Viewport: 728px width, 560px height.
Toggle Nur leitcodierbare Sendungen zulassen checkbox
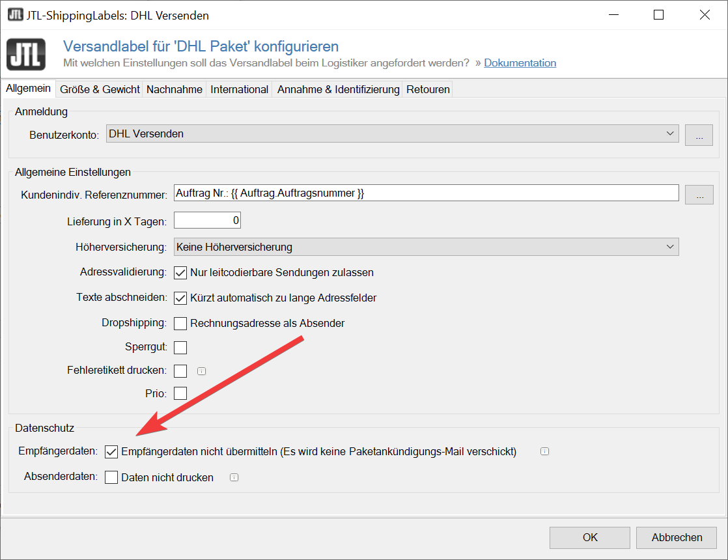tap(180, 272)
